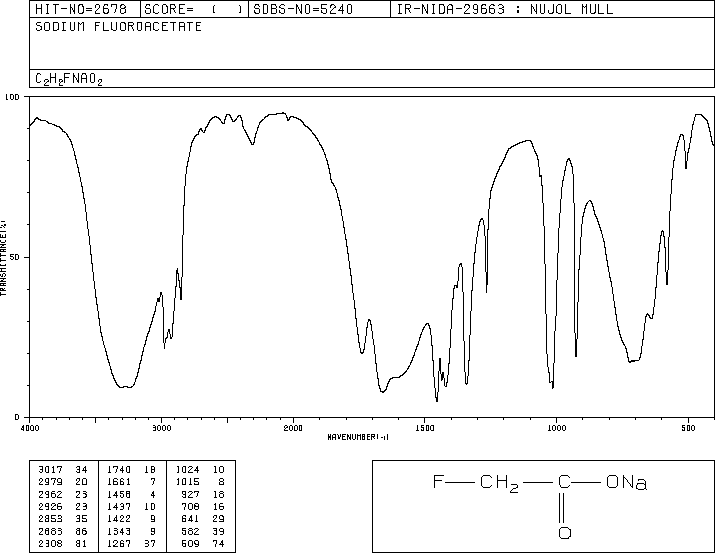Select peak value 927 in the table
Image resolution: width=715 pixels, height=553 pixels.
190,494
